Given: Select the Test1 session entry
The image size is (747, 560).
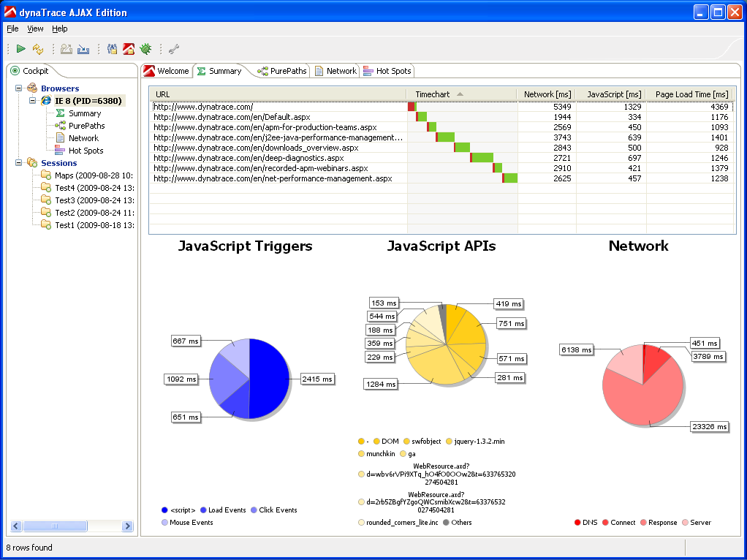Looking at the screenshot, I should tap(94, 225).
